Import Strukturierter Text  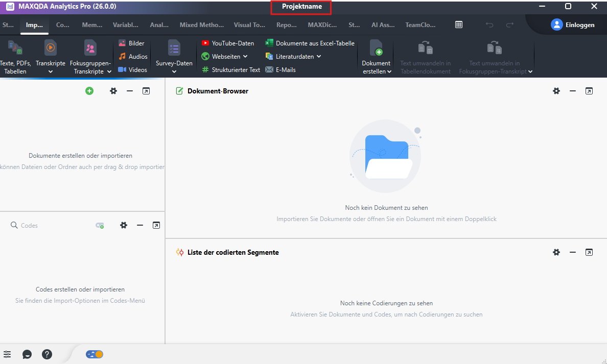point(231,69)
